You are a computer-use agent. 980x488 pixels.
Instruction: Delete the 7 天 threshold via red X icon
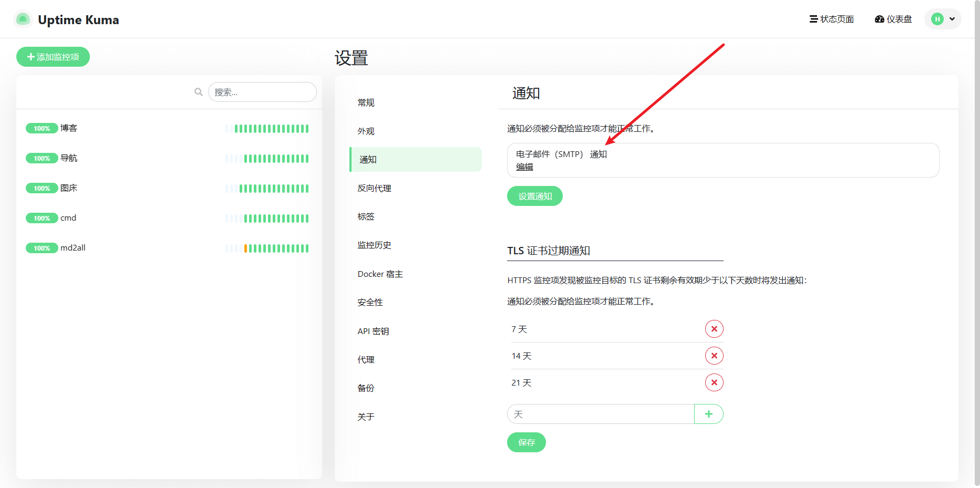pyautogui.click(x=714, y=329)
